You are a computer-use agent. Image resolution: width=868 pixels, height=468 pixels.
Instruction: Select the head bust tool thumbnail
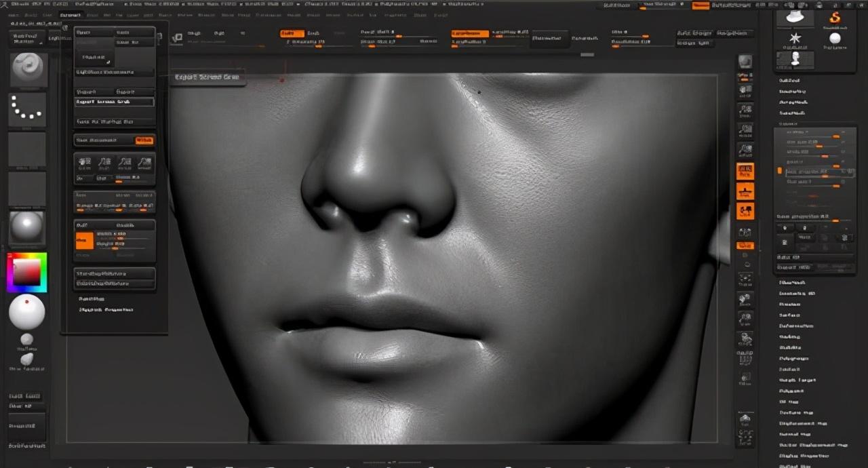tap(795, 60)
